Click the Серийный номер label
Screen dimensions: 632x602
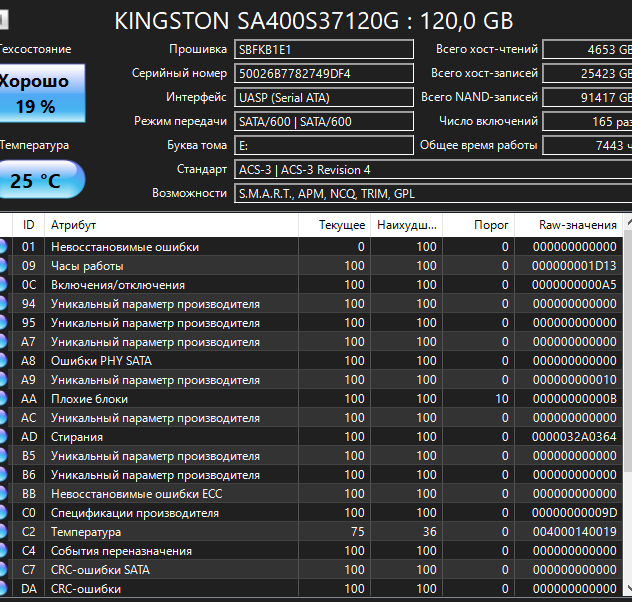click(x=179, y=73)
